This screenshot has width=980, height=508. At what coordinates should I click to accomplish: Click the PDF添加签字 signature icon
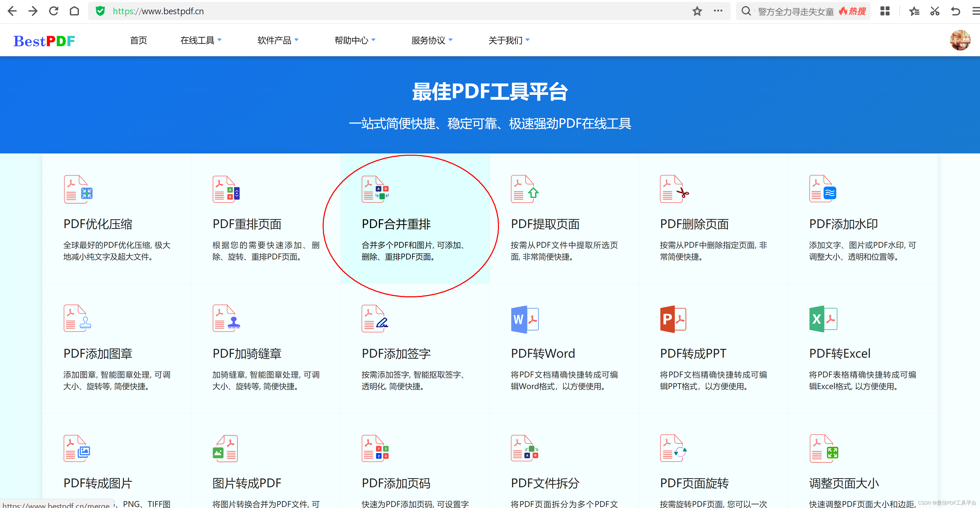point(375,319)
